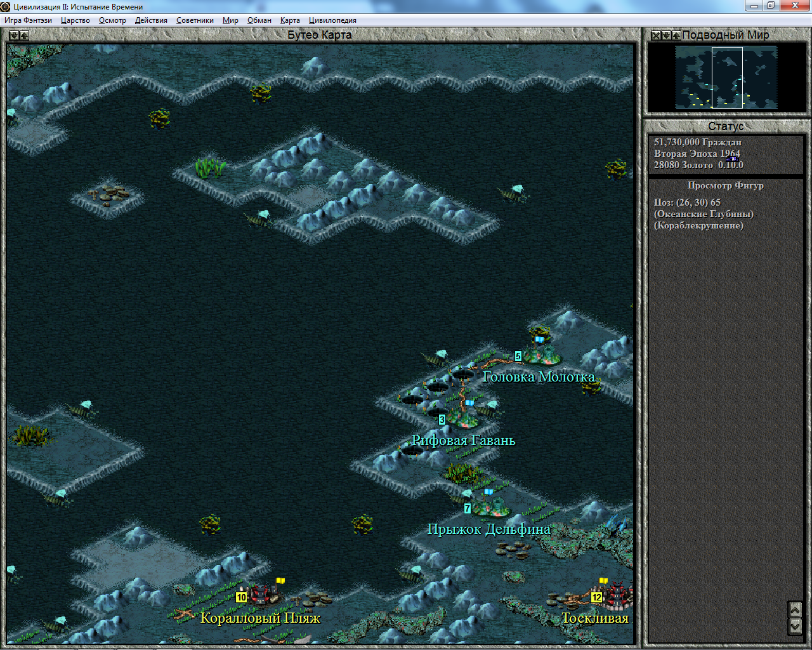Click the size 12 badge of Тоскливая

596,597
